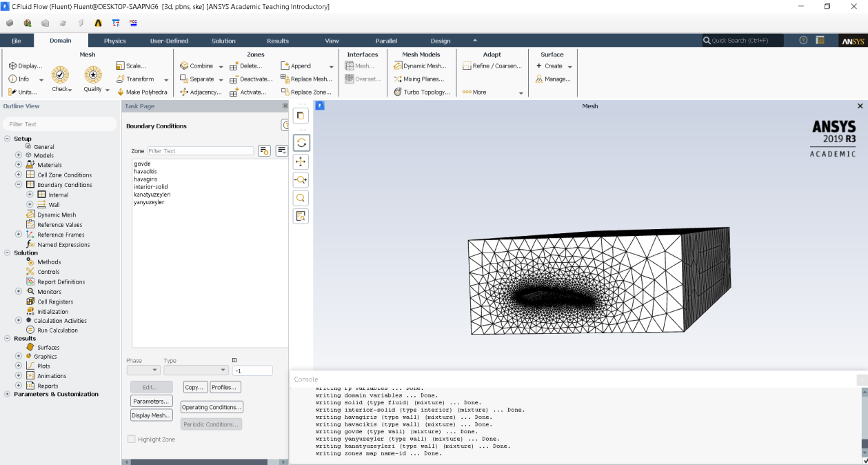The image size is (868, 465).
Task: Click the fit to window tool
Action: 301,216
